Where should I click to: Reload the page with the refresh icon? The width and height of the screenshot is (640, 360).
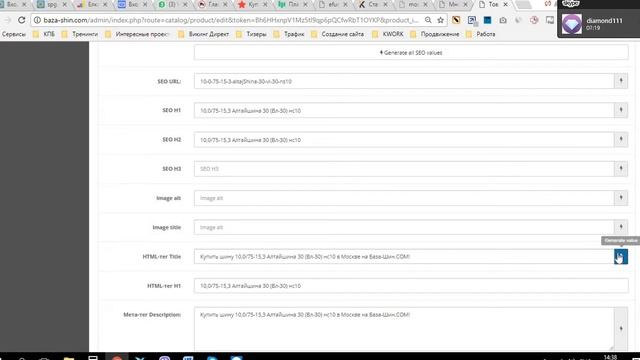click(x=22, y=20)
